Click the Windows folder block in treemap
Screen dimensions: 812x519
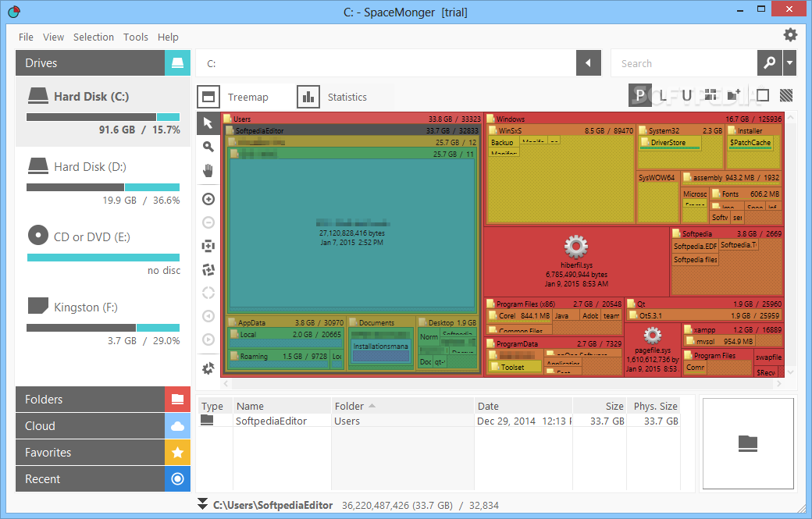(x=633, y=119)
